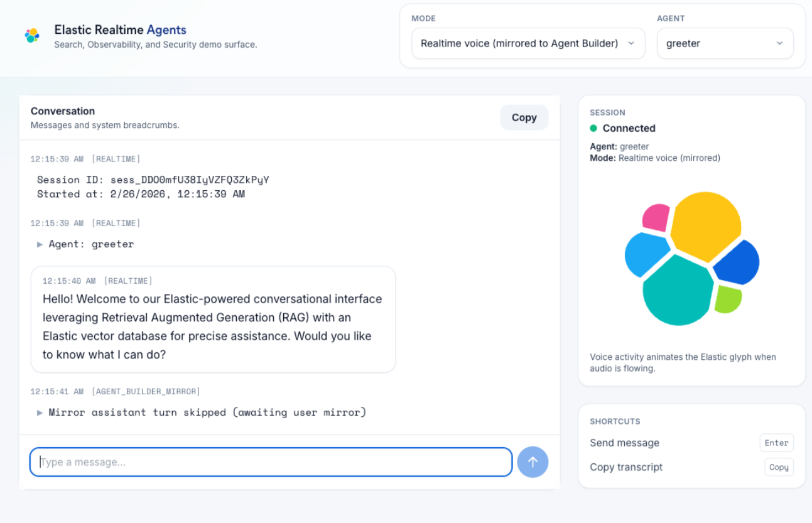Click the Enter shortcut badge
The height and width of the screenshot is (523, 812).
(776, 443)
